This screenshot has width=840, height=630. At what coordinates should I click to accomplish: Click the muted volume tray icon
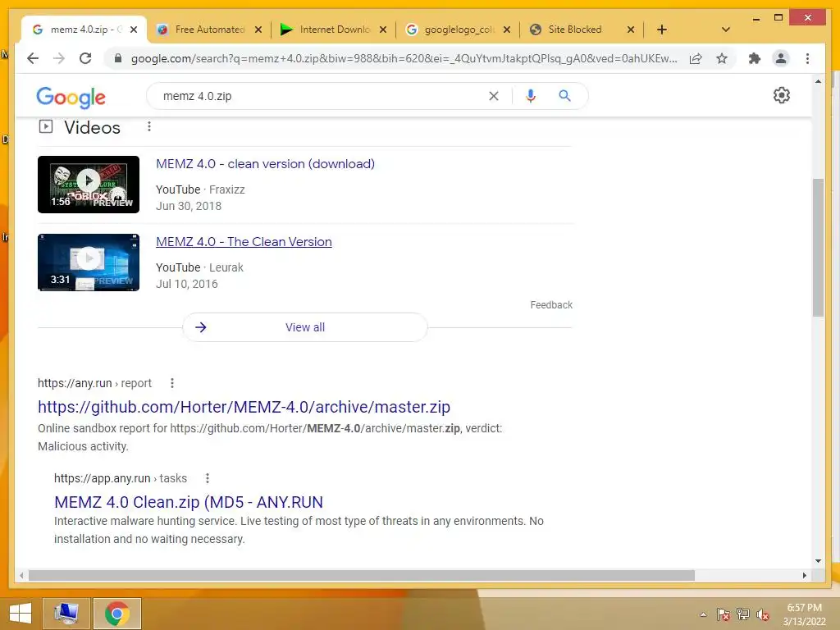[x=763, y=614]
